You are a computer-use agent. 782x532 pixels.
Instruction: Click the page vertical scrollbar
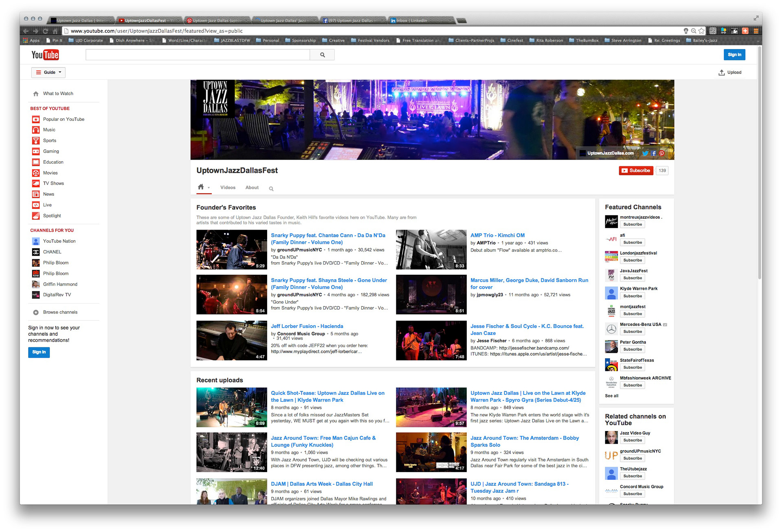[x=760, y=163]
